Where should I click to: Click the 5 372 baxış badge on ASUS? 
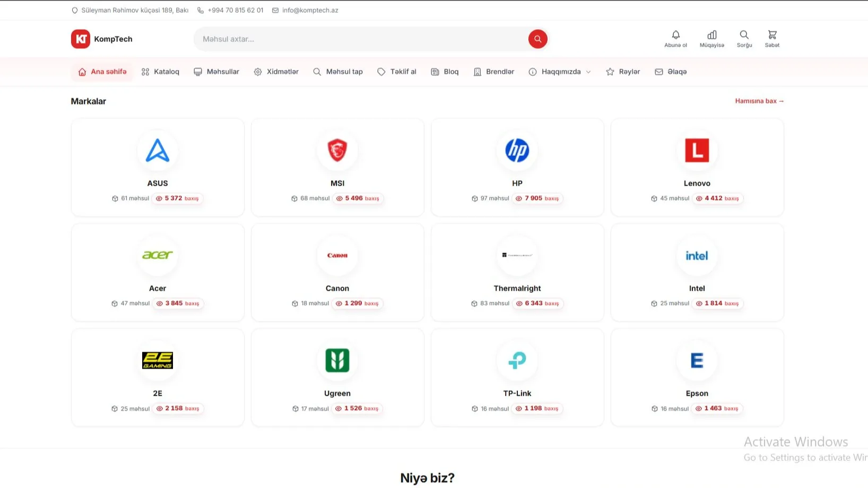tap(177, 198)
